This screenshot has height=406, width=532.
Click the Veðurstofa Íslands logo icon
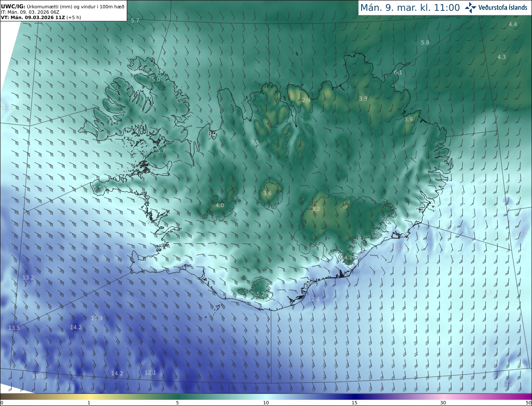click(x=470, y=7)
